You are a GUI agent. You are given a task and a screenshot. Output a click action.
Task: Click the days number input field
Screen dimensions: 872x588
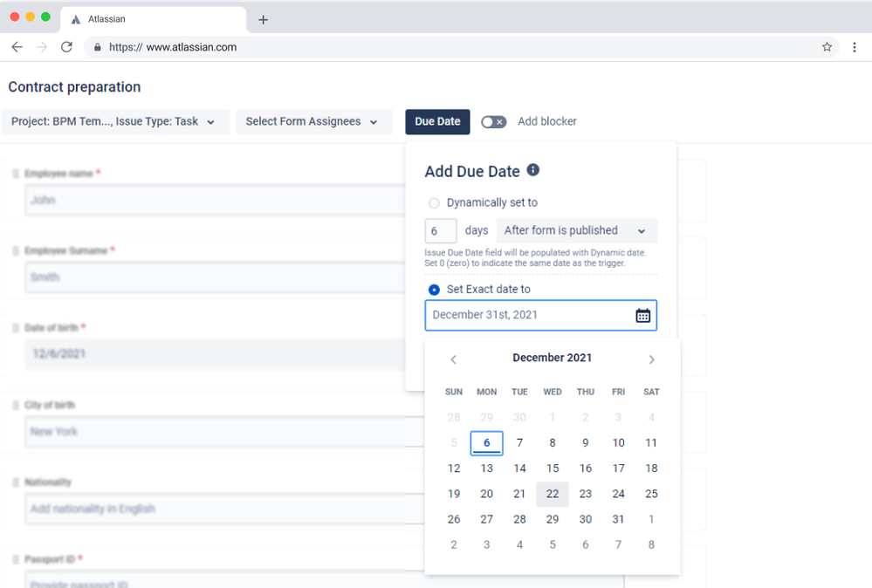[441, 230]
